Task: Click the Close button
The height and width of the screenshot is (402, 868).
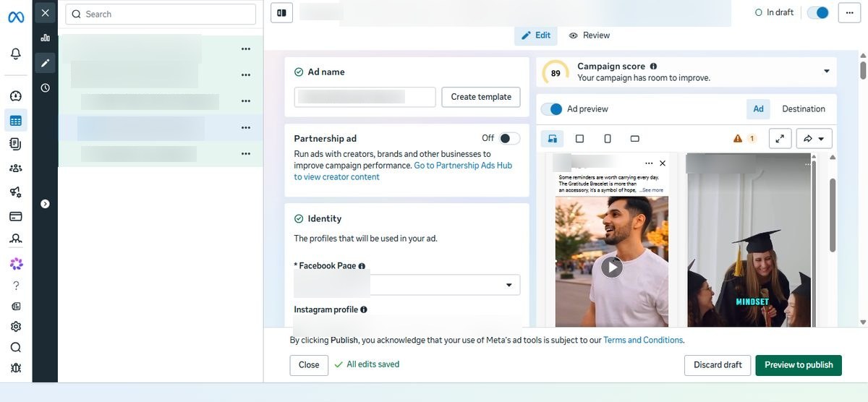Action: click(x=309, y=365)
